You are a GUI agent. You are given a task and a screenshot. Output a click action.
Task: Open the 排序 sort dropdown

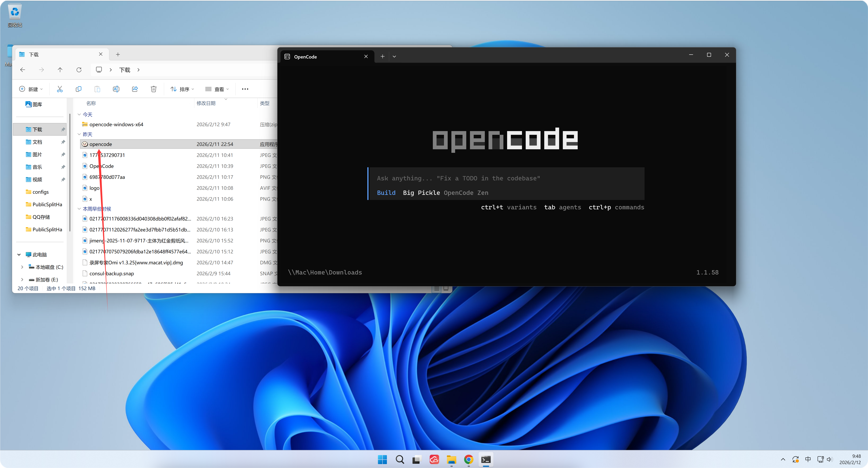182,89
